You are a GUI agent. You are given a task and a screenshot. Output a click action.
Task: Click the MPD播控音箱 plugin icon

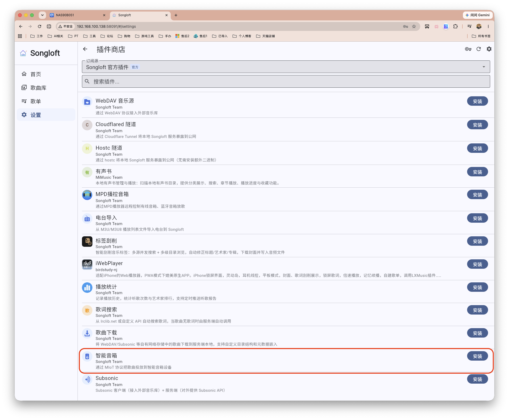tap(87, 195)
